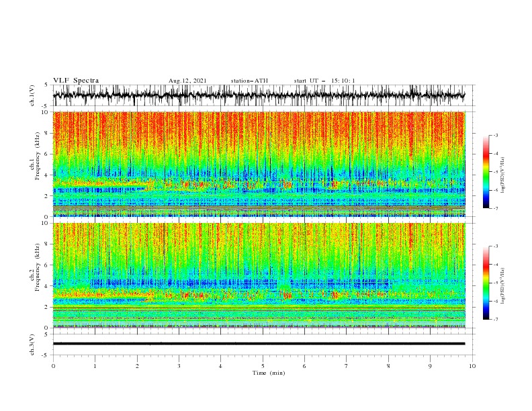The width and height of the screenshot is (532, 411).
Task: Click the "start UT = 15:10:1" label
Action: pyautogui.click(x=324, y=81)
